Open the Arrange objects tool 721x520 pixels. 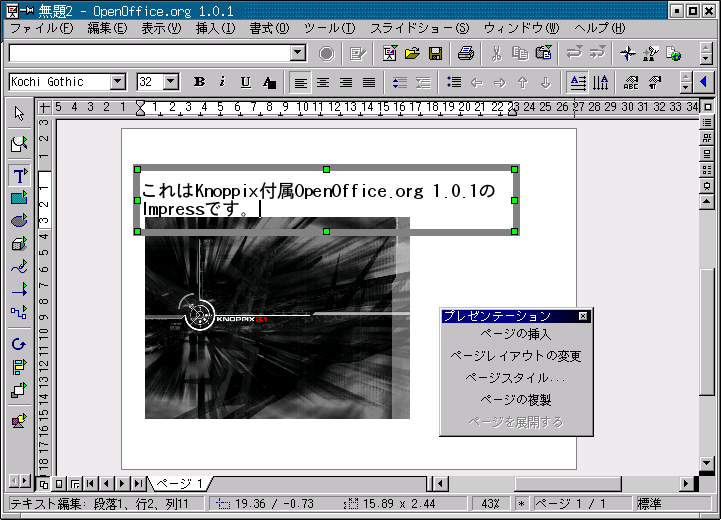coord(19,390)
